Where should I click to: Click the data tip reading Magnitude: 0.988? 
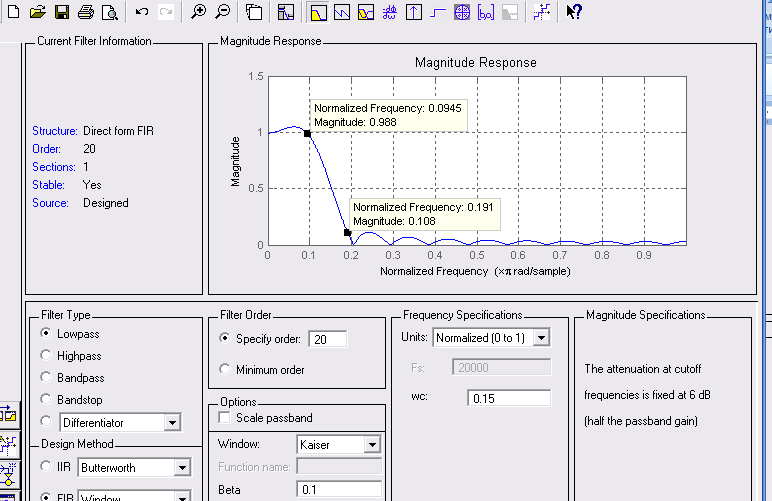[x=388, y=115]
